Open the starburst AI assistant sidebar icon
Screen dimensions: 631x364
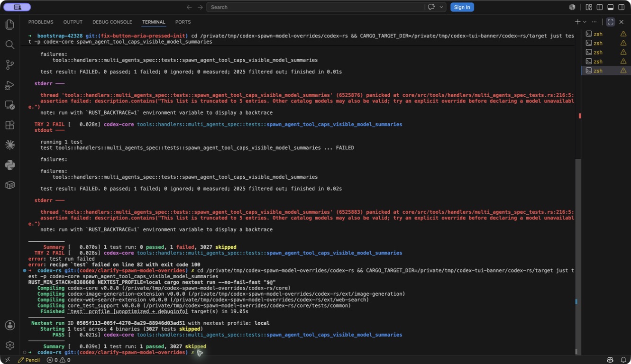[9, 145]
